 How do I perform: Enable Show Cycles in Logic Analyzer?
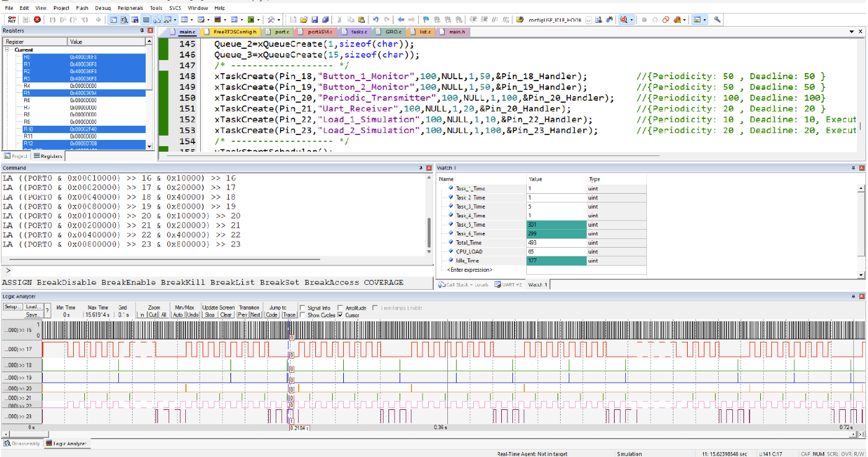tap(302, 315)
